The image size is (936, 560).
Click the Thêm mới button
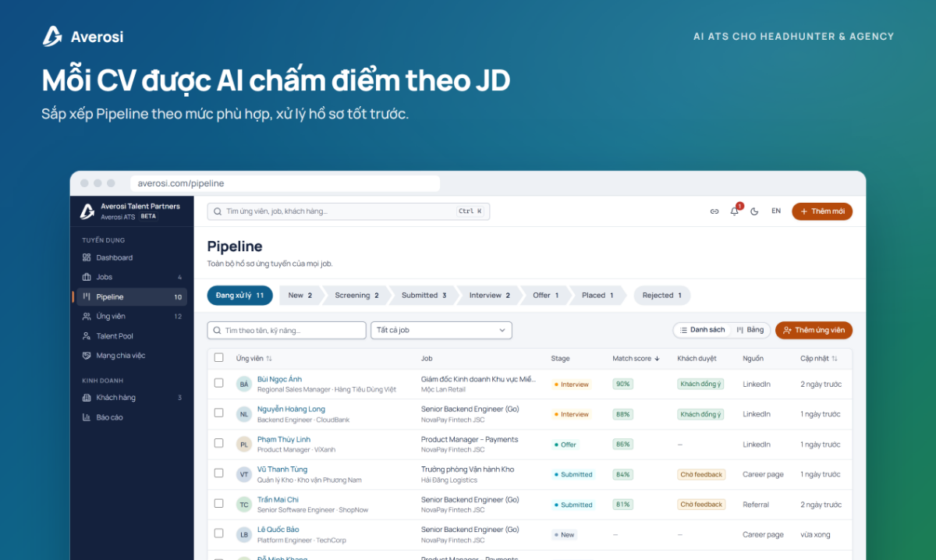[x=822, y=211]
